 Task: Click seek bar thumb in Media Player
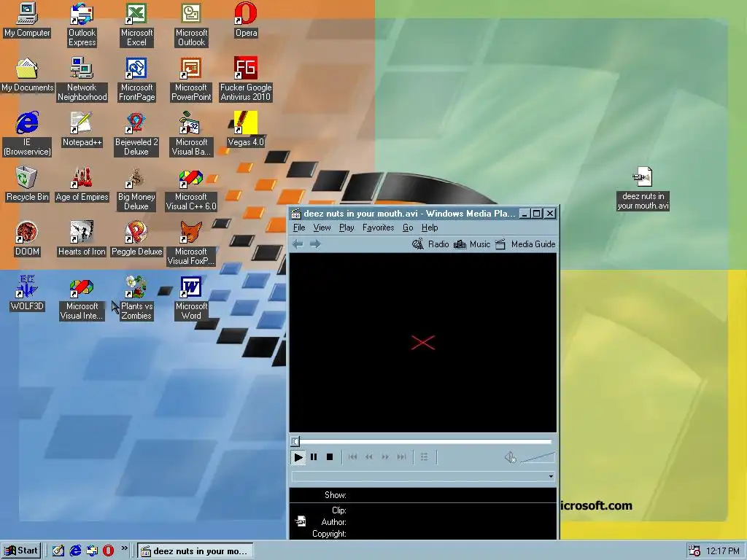(295, 441)
